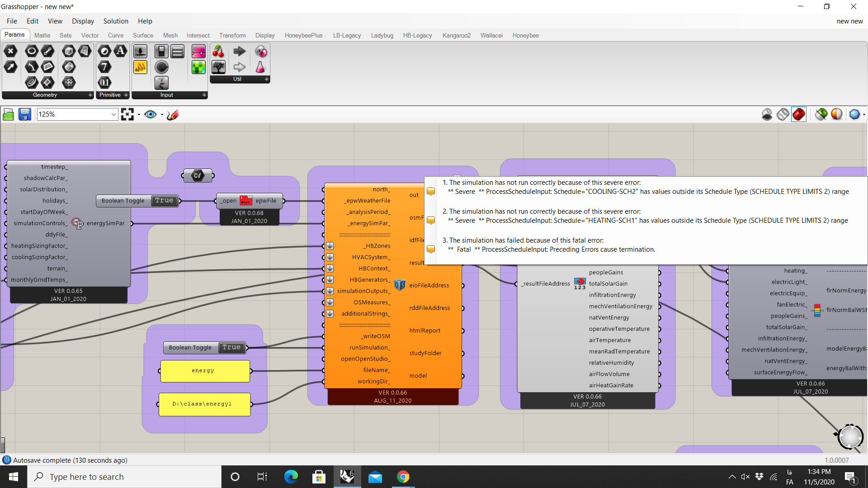This screenshot has height=488, width=868.
Task: Select the Circle parameter icon
Action: (x=31, y=51)
